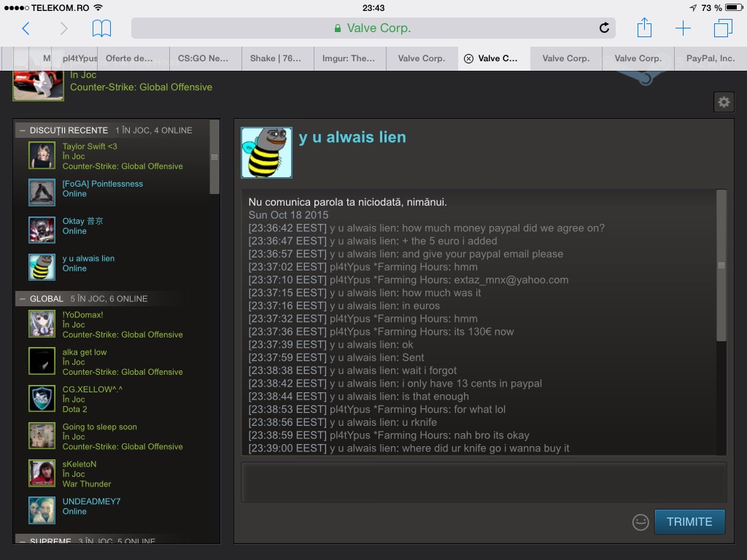Reload the page with the refresh icon

point(604,28)
